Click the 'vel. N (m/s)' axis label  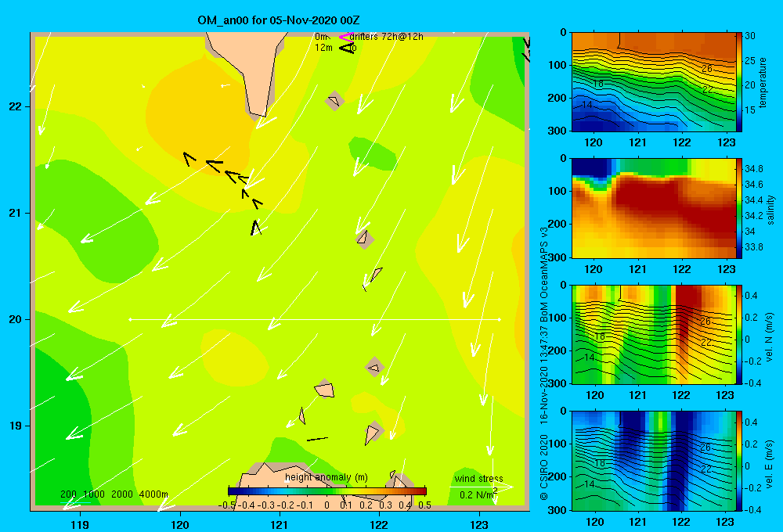(x=770, y=336)
